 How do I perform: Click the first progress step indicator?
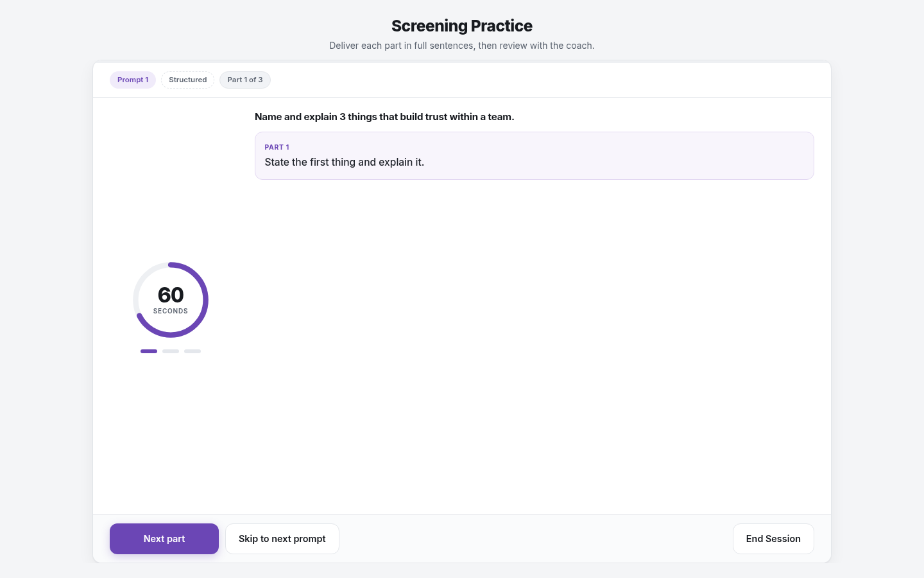pos(149,351)
